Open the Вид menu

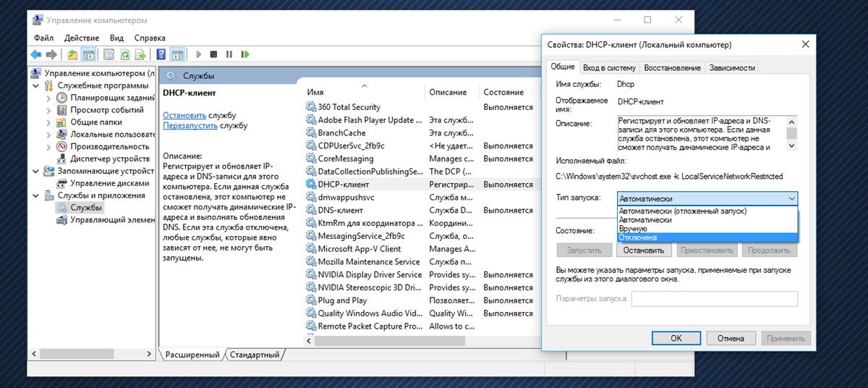click(x=116, y=38)
